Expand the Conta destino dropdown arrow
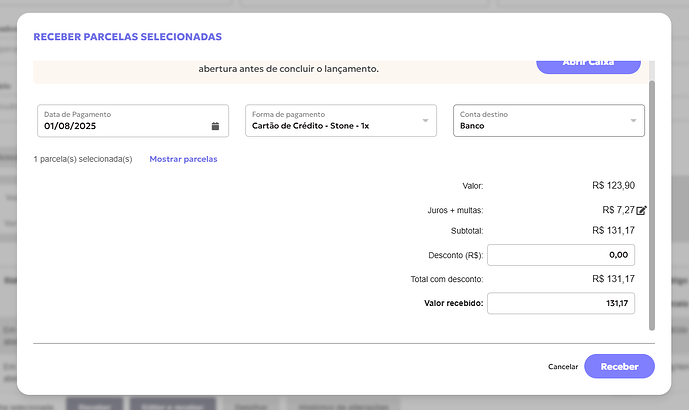The height and width of the screenshot is (410, 689). [x=633, y=121]
